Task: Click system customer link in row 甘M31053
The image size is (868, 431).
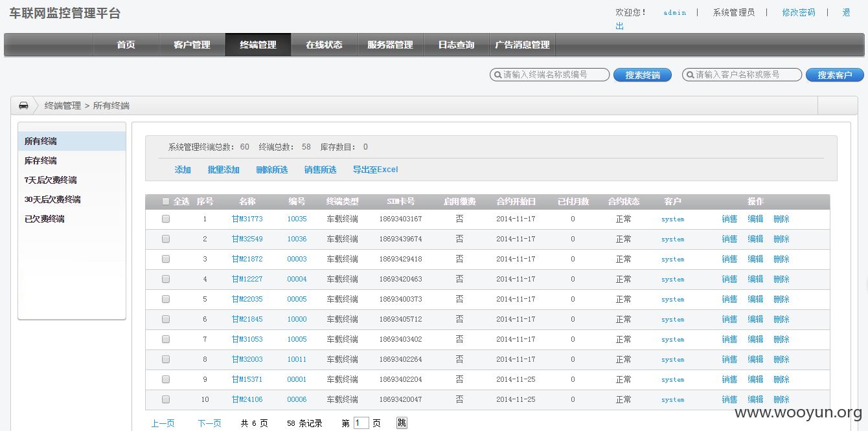Action: click(x=673, y=339)
